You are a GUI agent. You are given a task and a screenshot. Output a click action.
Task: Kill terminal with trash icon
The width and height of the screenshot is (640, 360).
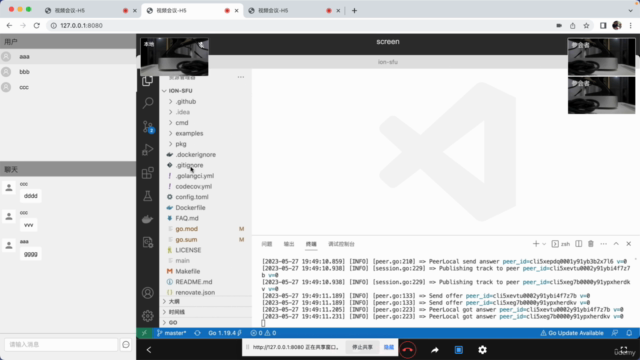pos(591,244)
